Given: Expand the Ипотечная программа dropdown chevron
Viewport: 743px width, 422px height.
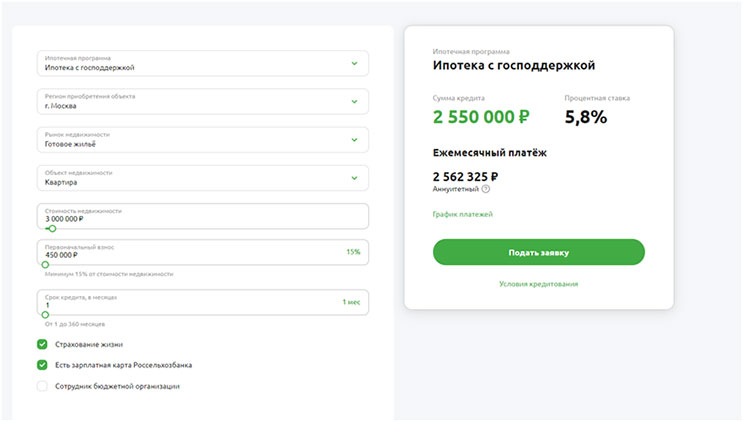Looking at the screenshot, I should pos(354,63).
